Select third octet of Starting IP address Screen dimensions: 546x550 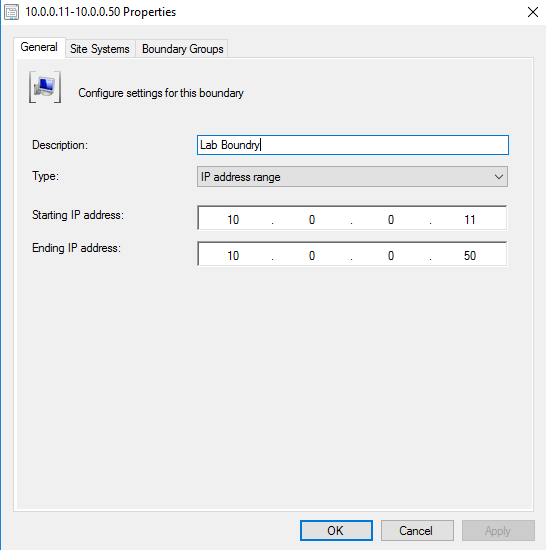pyautogui.click(x=391, y=220)
